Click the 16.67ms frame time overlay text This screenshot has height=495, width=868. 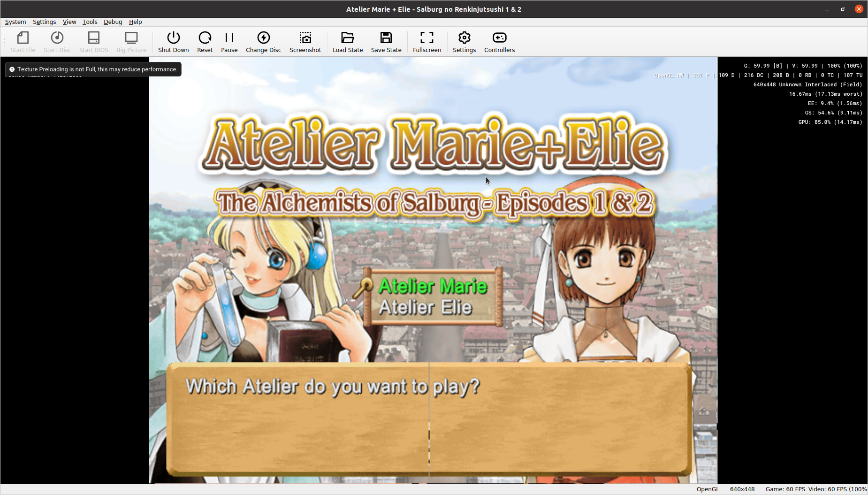tap(825, 94)
